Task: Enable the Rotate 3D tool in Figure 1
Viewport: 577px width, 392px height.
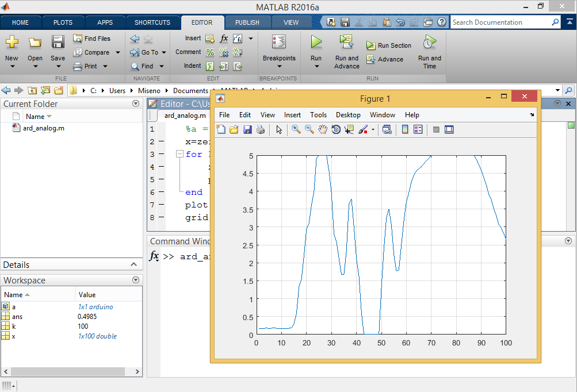Action: pos(335,129)
